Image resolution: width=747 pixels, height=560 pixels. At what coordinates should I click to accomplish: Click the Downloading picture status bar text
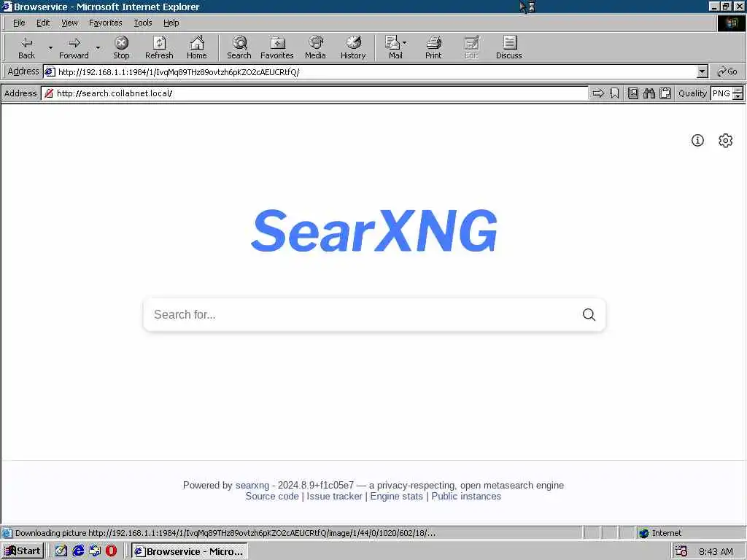(225, 533)
